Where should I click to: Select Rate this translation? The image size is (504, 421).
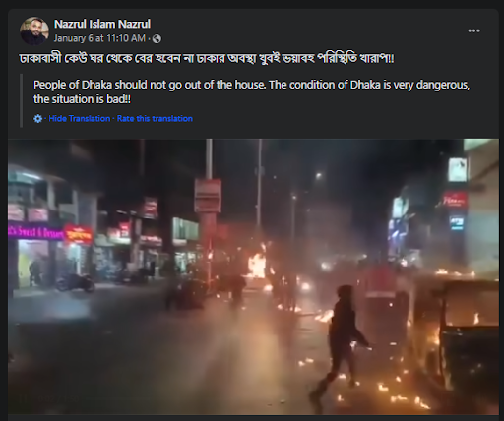coord(155,119)
